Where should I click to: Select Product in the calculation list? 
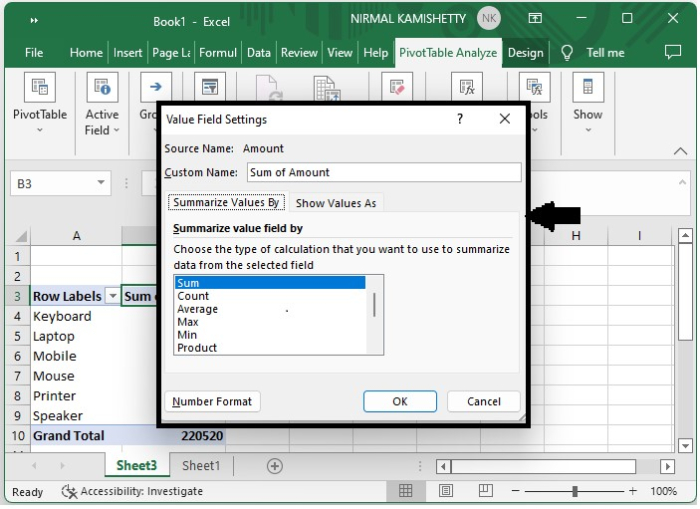coord(270,348)
